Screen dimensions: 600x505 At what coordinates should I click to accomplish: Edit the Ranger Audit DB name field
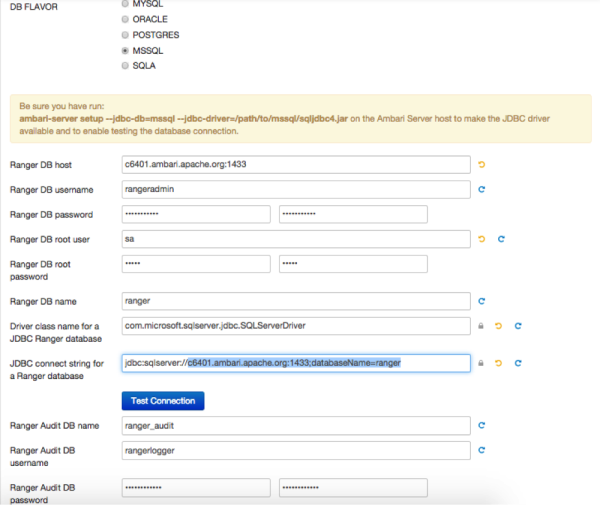296,426
